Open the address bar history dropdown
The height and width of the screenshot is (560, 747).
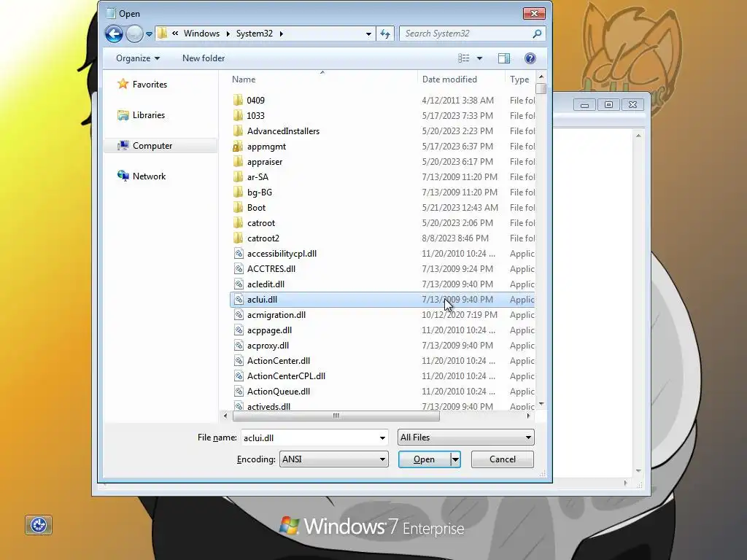[x=368, y=34]
